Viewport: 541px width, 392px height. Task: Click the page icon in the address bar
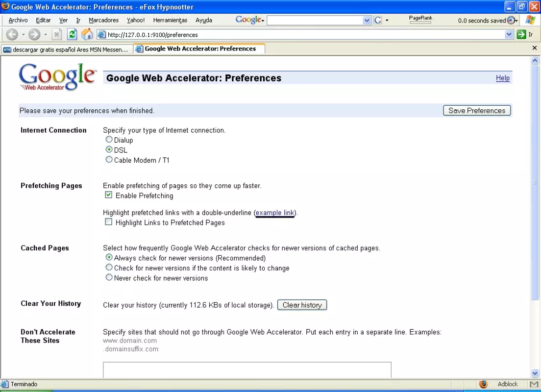pyautogui.click(x=101, y=34)
